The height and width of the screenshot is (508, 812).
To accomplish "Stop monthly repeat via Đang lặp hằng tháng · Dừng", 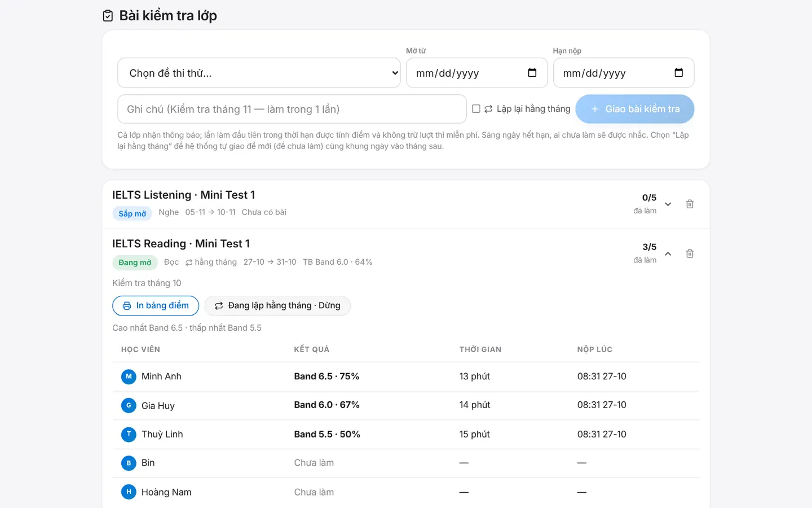I will point(277,305).
